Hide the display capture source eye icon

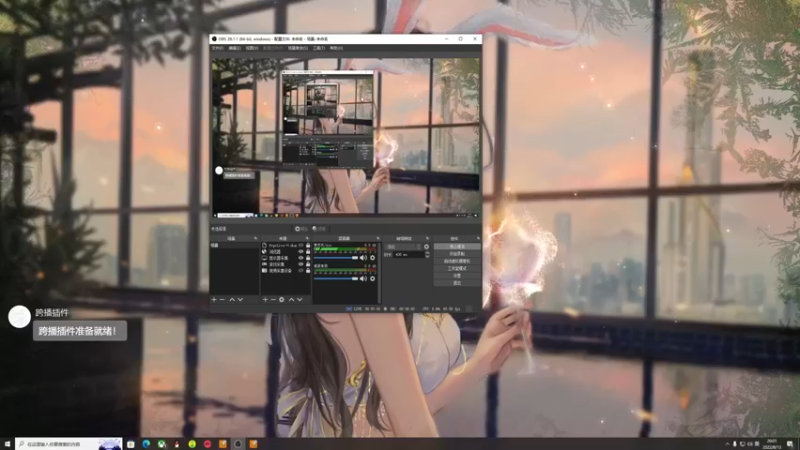coord(301,258)
